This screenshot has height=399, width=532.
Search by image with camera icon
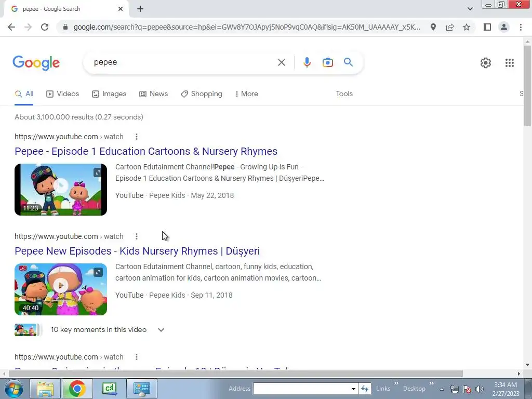tap(328, 62)
